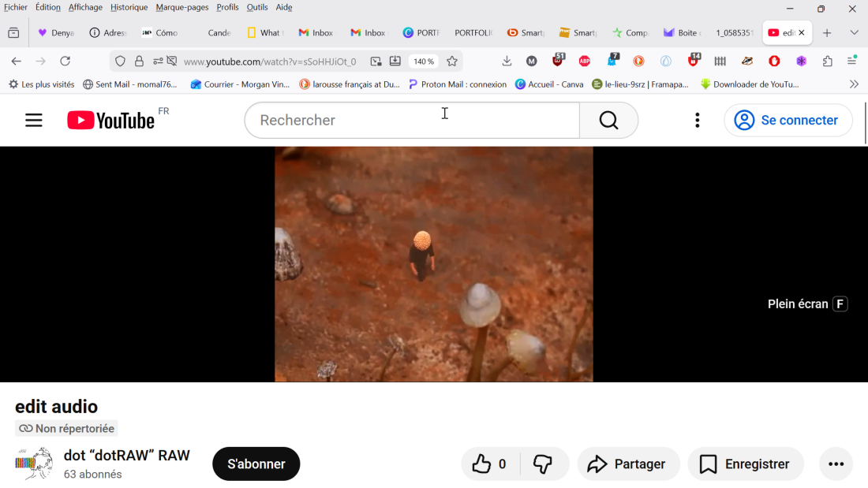
Task: Switch to the Cómo tab
Action: pyautogui.click(x=160, y=32)
